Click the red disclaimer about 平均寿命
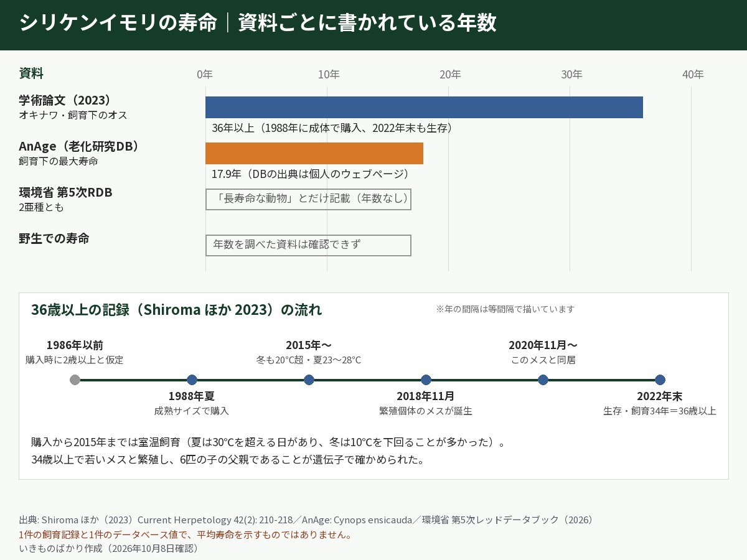Image resolution: width=747 pixels, height=560 pixels. (186, 534)
